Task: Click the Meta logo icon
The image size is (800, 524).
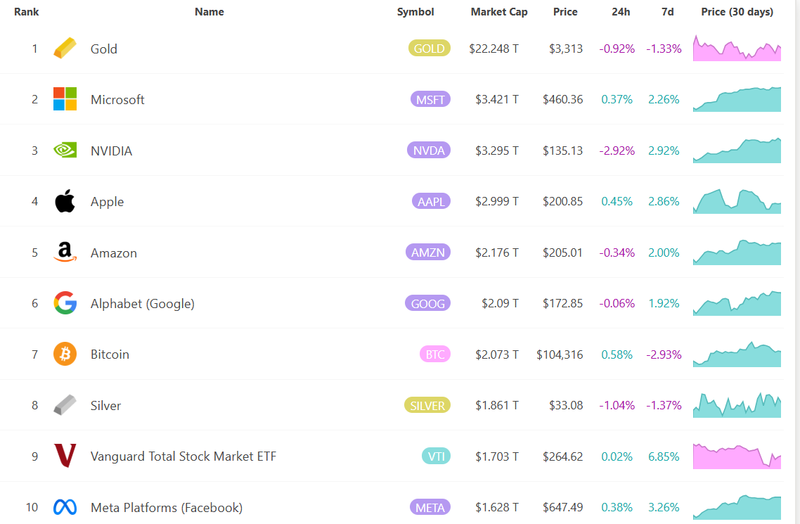Action: pyautogui.click(x=65, y=507)
